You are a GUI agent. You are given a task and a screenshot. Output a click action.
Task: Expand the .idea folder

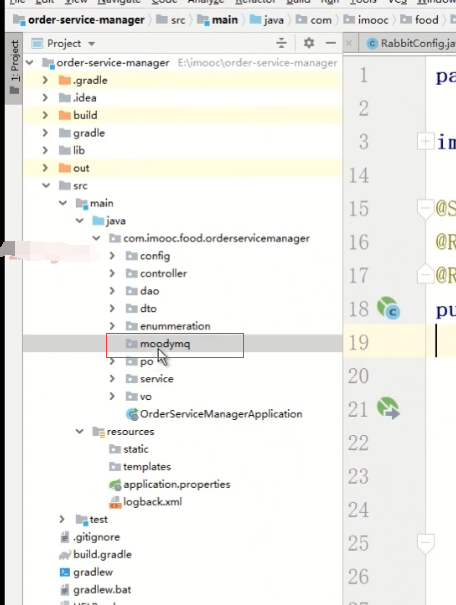45,97
